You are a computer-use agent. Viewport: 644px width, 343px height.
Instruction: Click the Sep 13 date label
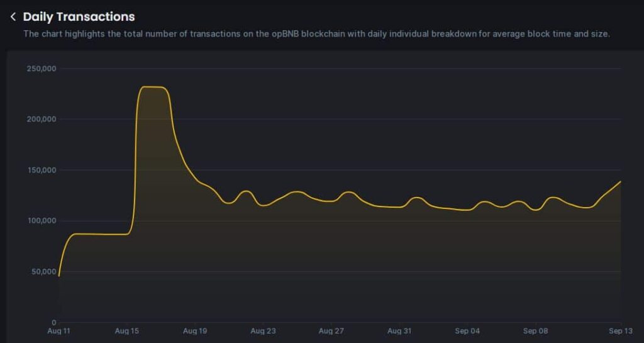coord(621,330)
